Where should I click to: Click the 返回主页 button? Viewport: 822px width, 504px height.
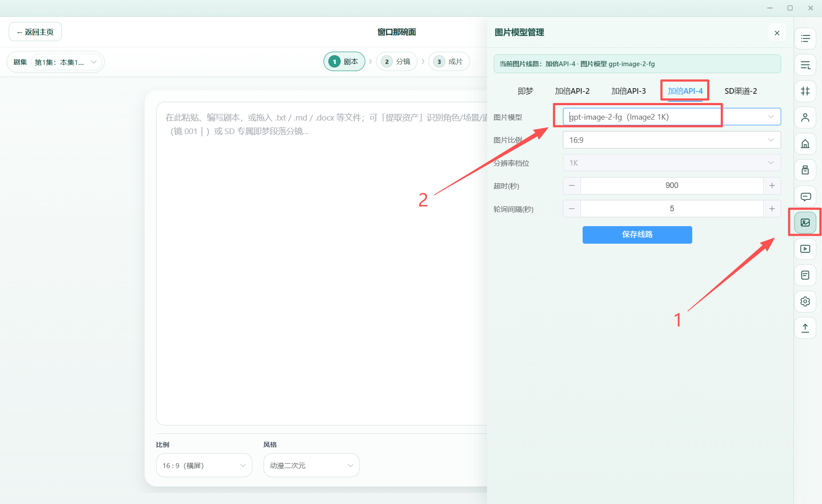point(35,32)
